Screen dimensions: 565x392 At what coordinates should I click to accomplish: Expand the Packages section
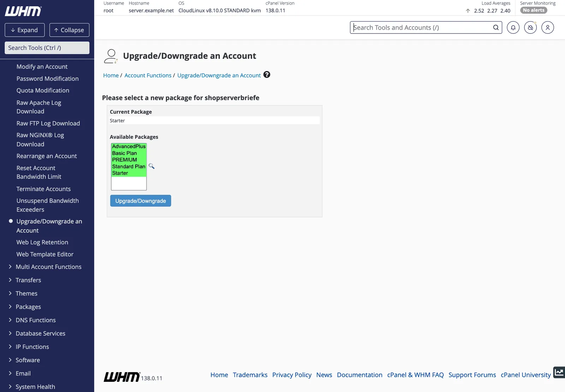[x=25, y=307]
